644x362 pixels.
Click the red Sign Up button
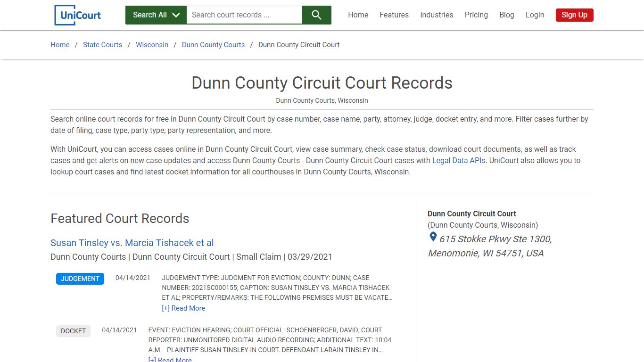pos(574,15)
